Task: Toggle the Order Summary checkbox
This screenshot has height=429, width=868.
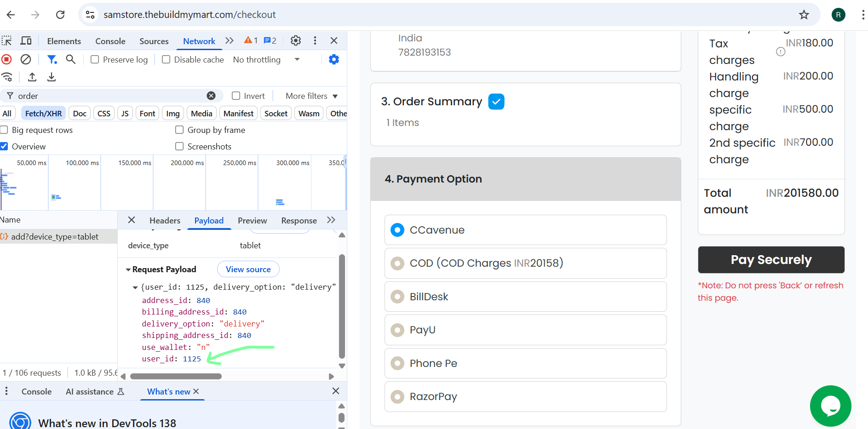Action: click(x=496, y=101)
